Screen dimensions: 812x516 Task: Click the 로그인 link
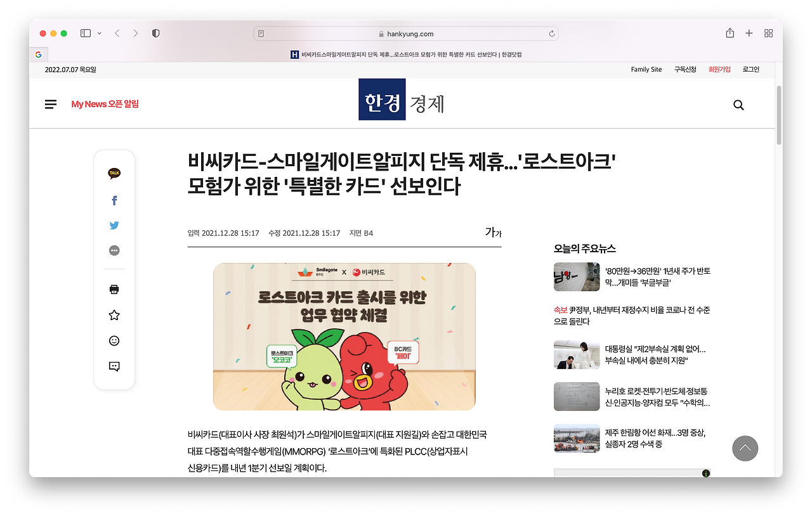(x=750, y=69)
